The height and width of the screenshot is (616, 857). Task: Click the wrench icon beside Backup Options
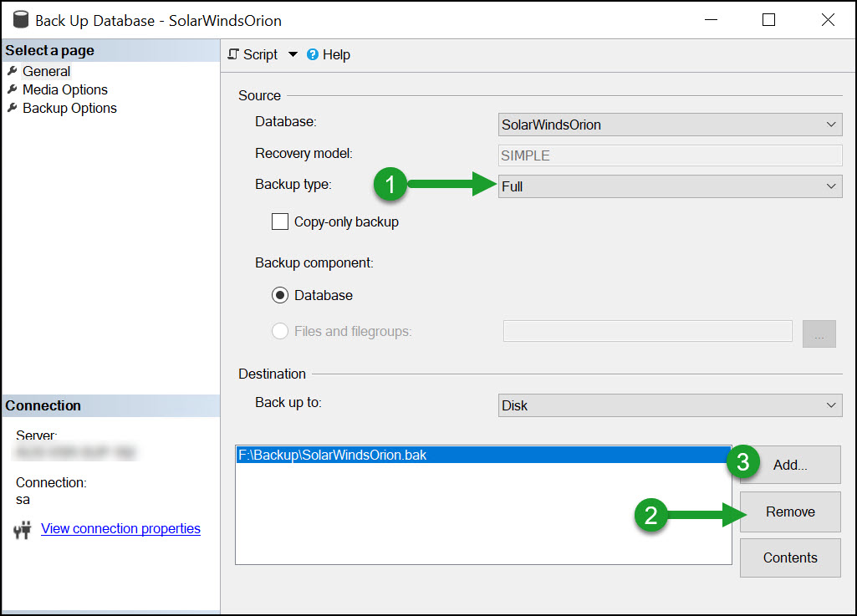click(13, 108)
